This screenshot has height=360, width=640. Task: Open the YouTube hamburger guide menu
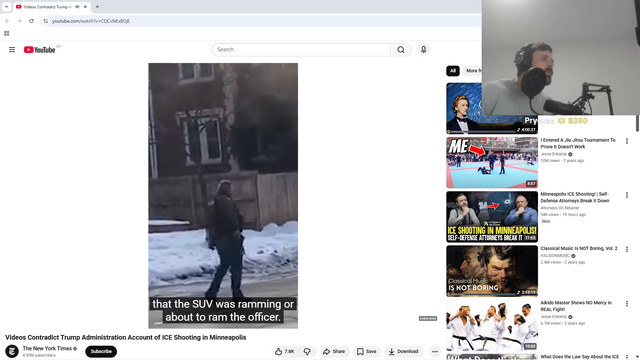point(12,49)
